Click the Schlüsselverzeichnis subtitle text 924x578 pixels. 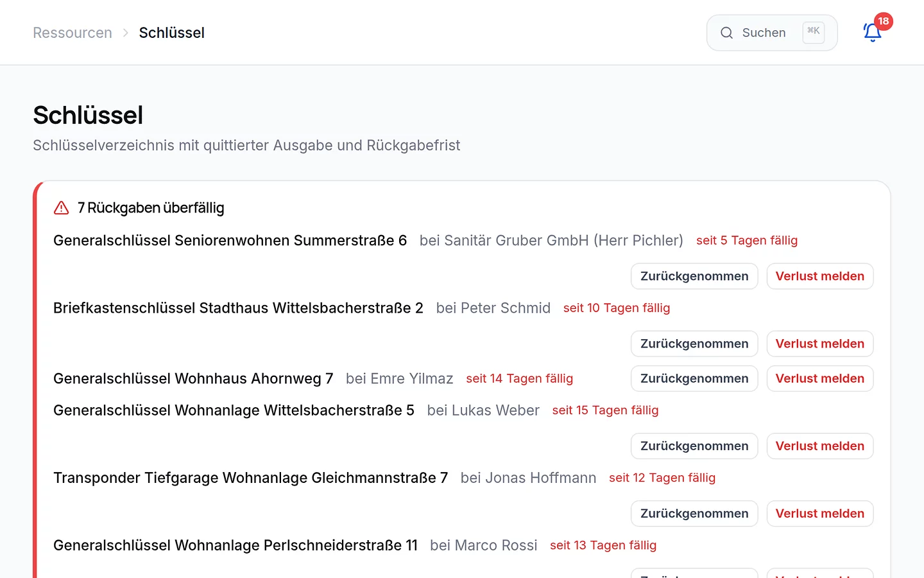[246, 145]
